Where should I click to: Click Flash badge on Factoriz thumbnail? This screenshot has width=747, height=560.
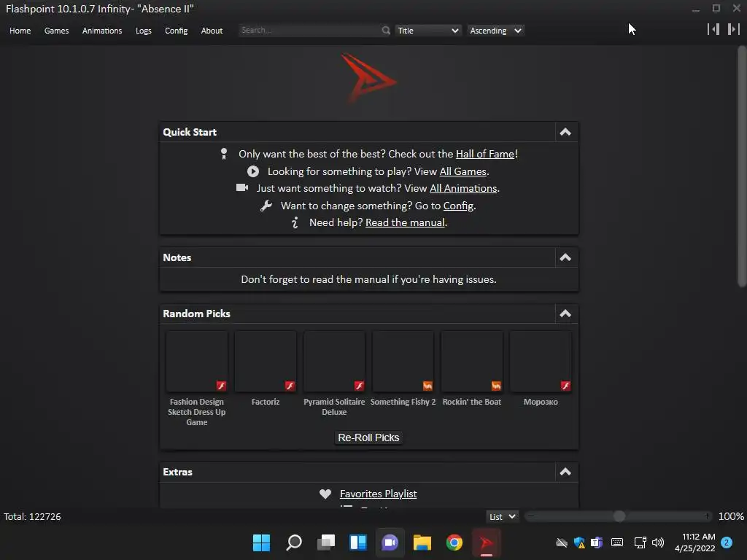[x=290, y=386]
